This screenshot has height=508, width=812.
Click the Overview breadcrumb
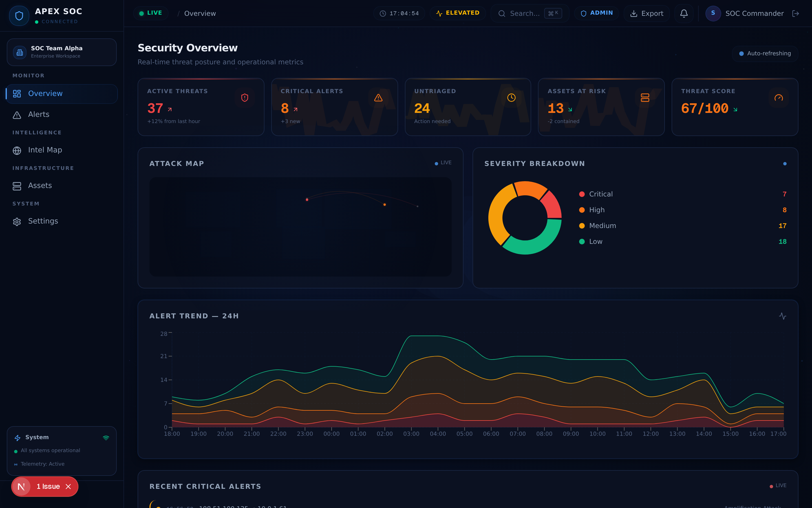click(200, 14)
